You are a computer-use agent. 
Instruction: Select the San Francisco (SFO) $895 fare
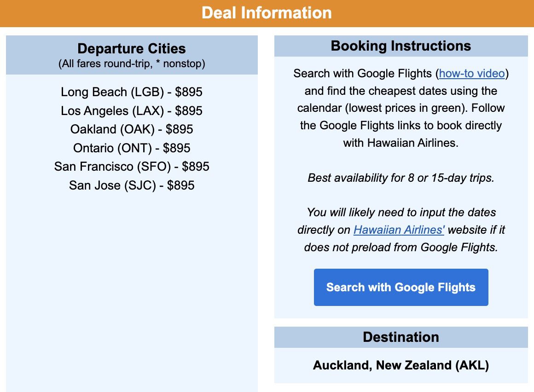pyautogui.click(x=132, y=166)
